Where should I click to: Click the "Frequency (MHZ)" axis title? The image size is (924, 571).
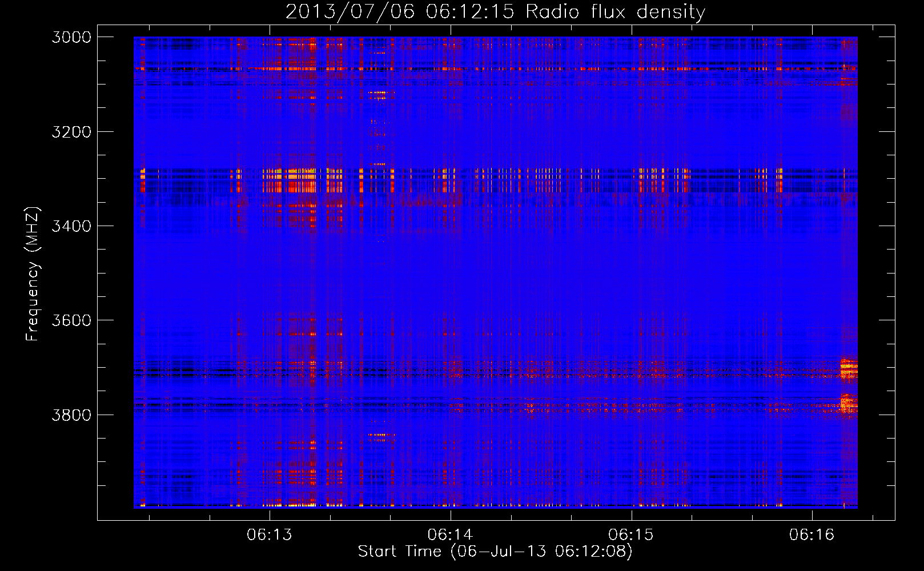[33, 274]
